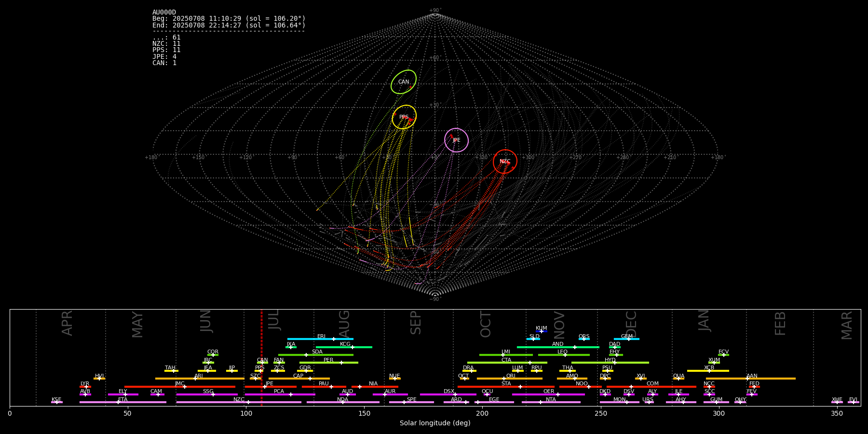Click the AUG month label
The image size is (868, 434).
344,324
